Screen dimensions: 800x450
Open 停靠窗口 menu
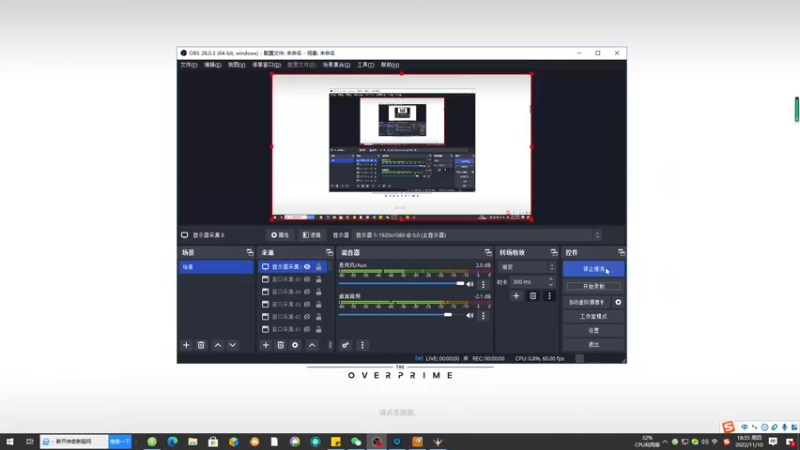(x=266, y=65)
